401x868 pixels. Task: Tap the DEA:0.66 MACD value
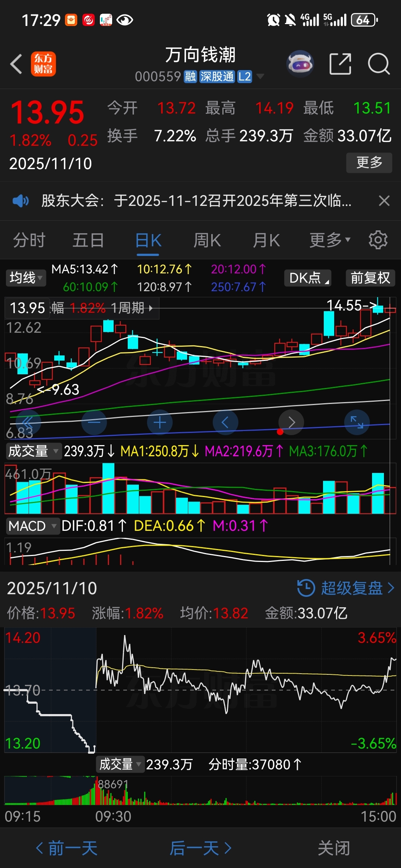click(169, 526)
